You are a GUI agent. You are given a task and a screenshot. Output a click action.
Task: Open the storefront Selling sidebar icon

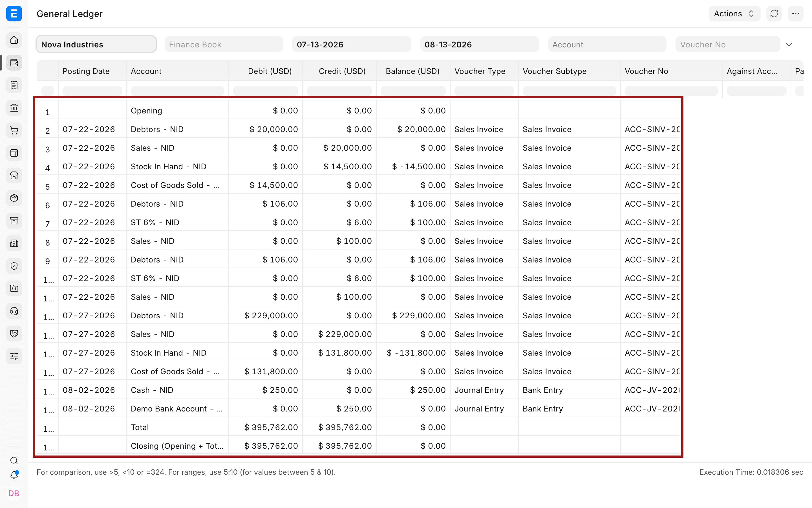14,176
